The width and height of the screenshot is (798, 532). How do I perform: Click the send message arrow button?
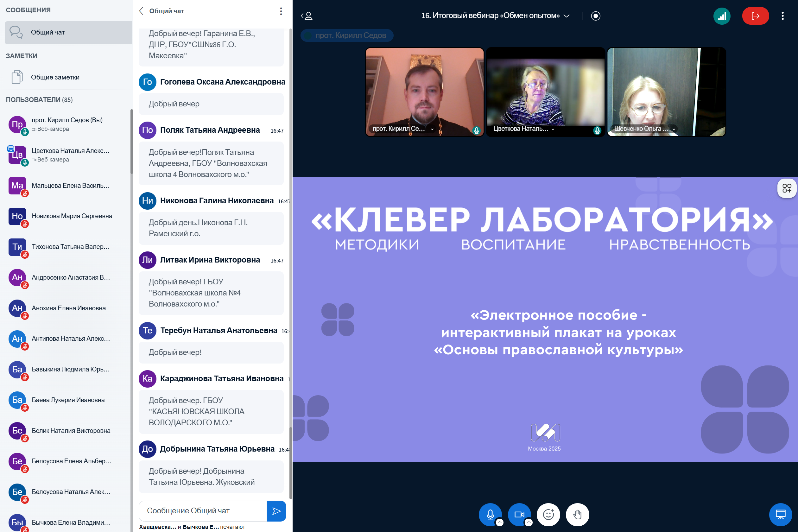pyautogui.click(x=276, y=510)
